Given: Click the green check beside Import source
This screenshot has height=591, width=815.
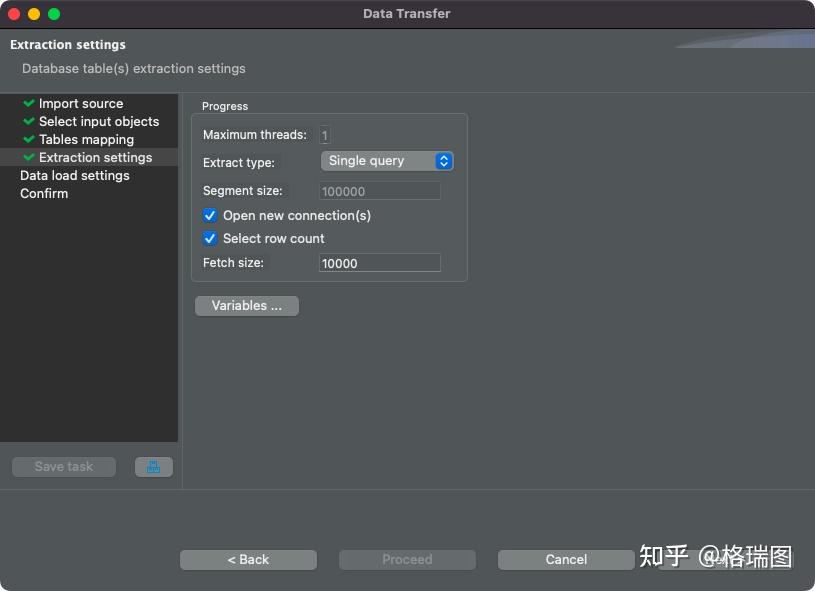Looking at the screenshot, I should (29, 103).
